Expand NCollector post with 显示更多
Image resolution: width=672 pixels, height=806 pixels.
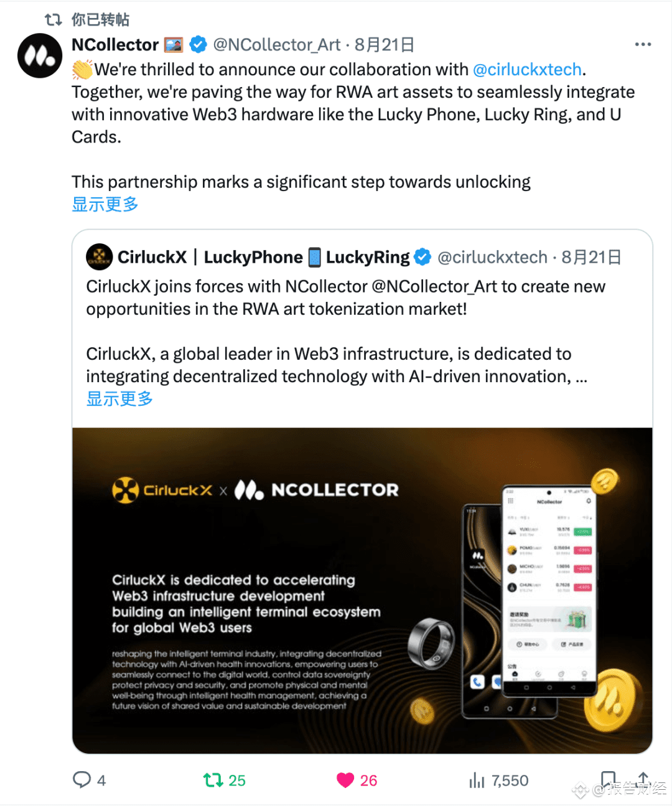105,204
